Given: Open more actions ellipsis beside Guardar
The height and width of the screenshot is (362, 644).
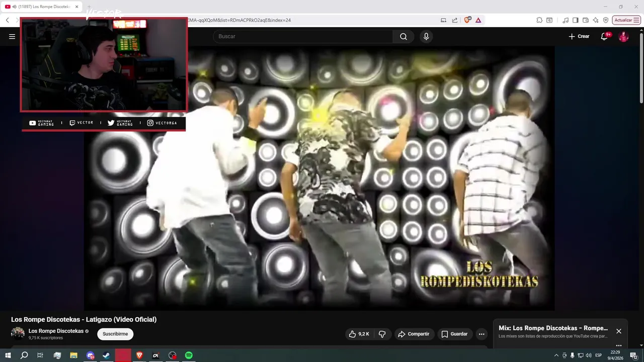Looking at the screenshot, I should (481, 334).
